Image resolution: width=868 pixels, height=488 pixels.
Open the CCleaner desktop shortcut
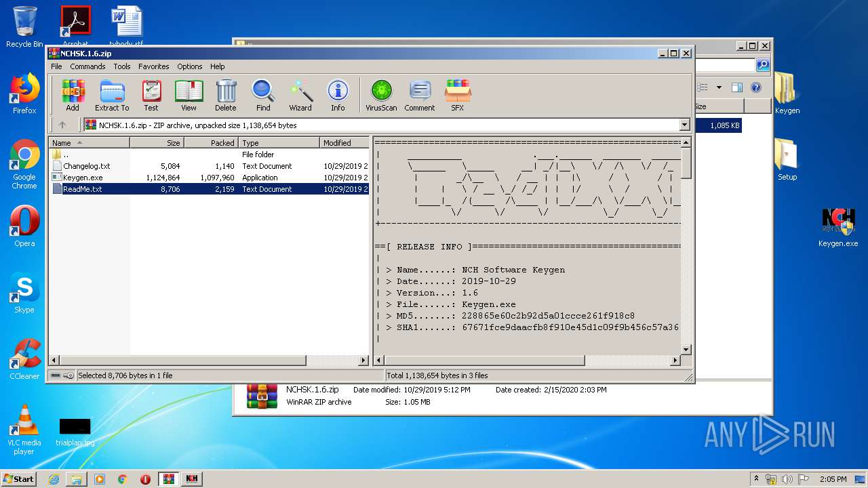(x=24, y=359)
